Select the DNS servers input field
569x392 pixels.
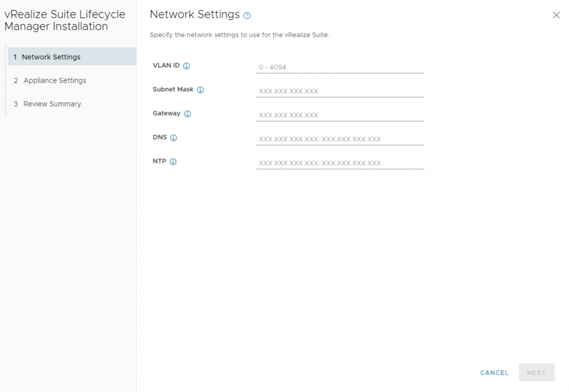tap(340, 139)
